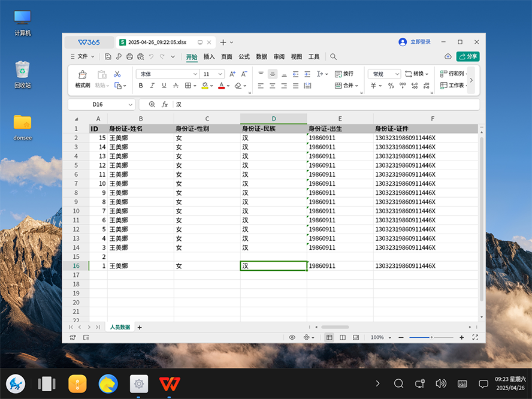The width and height of the screenshot is (532, 399).
Task: Expand the font name dropdown 宋体
Action: click(x=195, y=74)
